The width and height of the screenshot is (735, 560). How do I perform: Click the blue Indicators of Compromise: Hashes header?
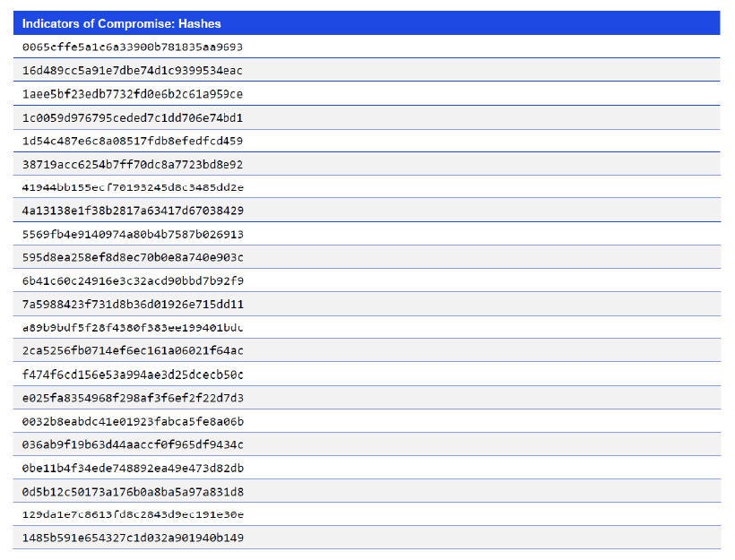[125, 23]
